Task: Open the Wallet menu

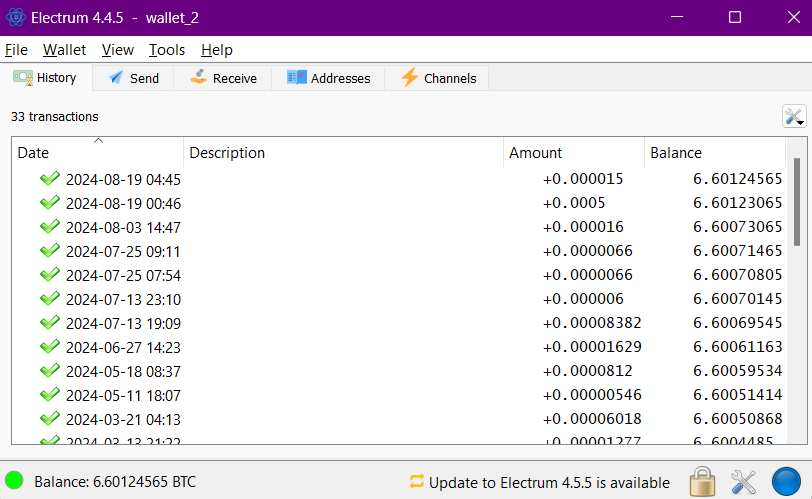Action: 64,50
